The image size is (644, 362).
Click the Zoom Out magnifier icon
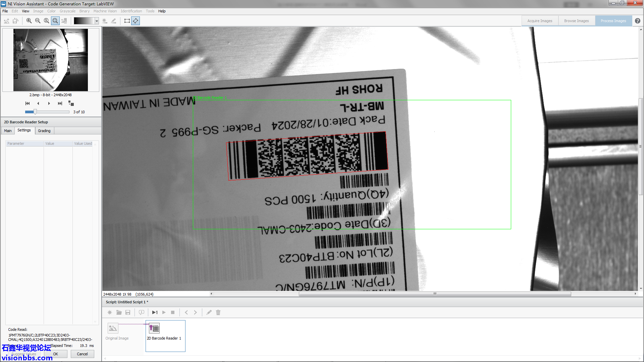tap(38, 21)
